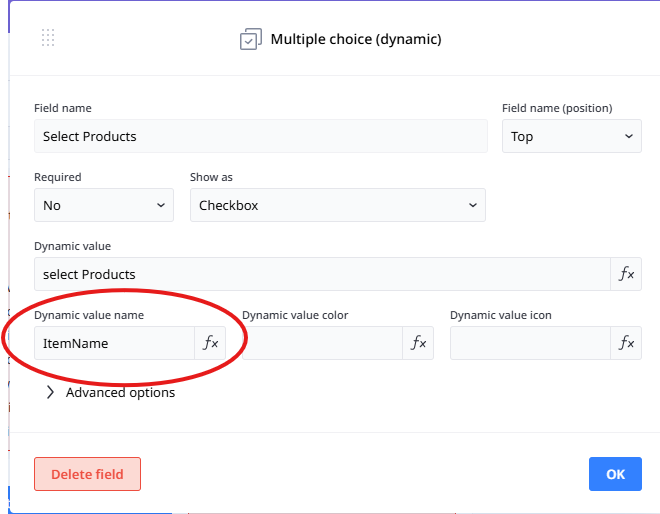Click the ItemName dynamic value name input
The image size is (660, 514).
point(114,343)
